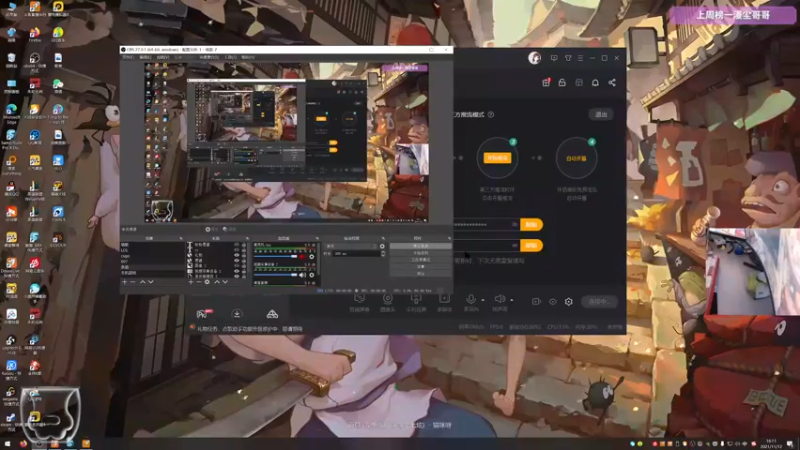Open 帮助 menu in OBS
Image resolution: width=800 pixels, height=450 pixels.
(248, 57)
